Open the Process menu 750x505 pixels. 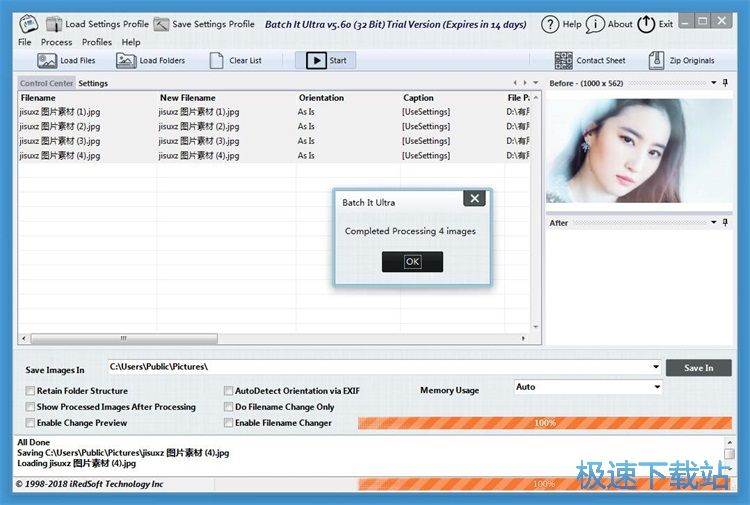(x=56, y=42)
